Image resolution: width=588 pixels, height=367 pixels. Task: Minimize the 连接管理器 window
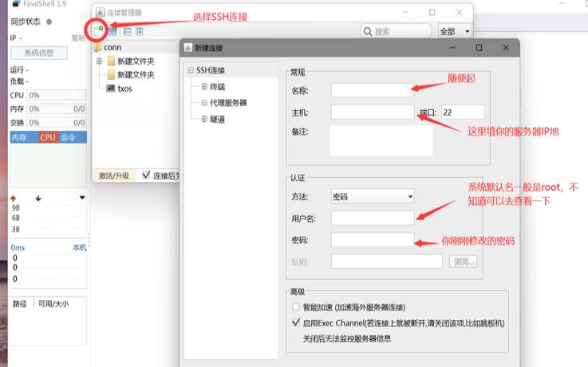point(405,13)
